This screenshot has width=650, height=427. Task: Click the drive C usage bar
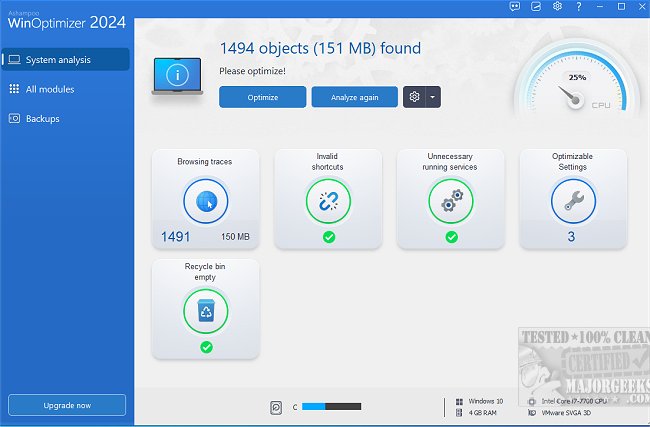(x=331, y=407)
